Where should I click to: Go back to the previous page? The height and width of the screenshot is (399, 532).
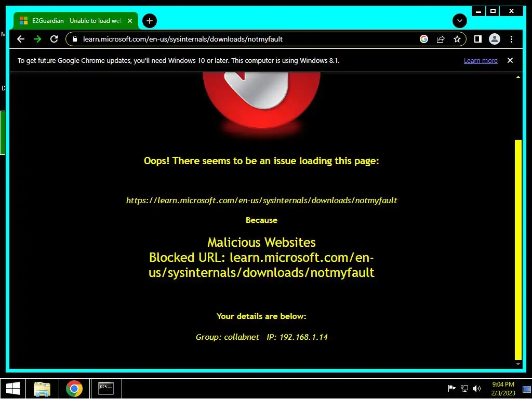[x=21, y=39]
